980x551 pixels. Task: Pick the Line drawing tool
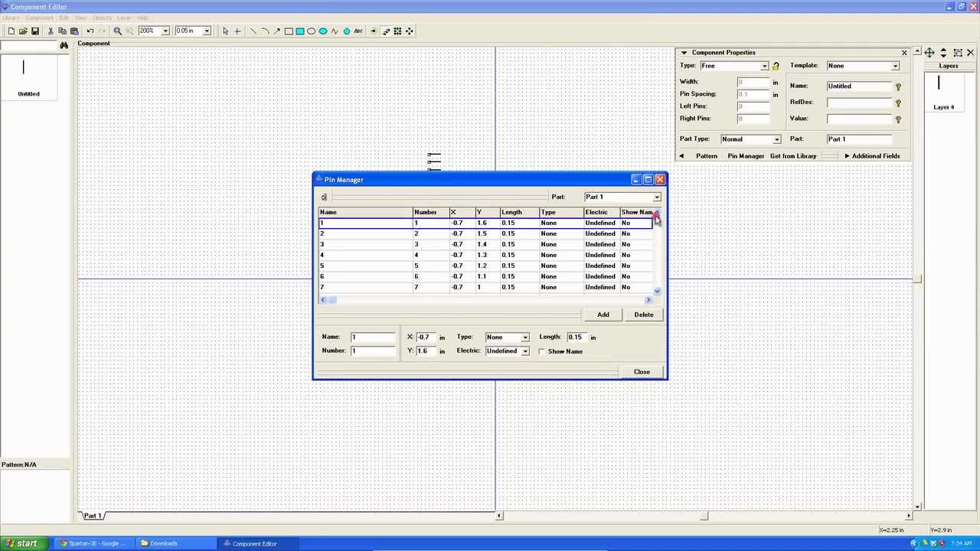tap(253, 31)
